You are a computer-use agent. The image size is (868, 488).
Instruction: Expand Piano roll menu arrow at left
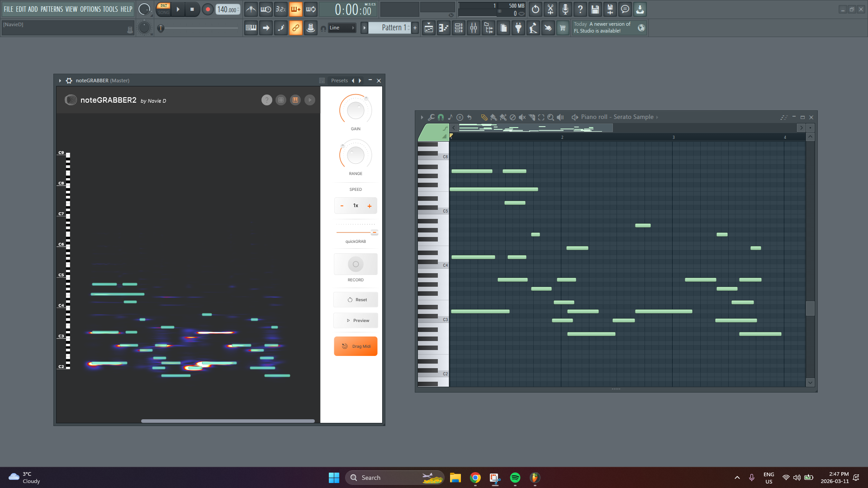[422, 117]
